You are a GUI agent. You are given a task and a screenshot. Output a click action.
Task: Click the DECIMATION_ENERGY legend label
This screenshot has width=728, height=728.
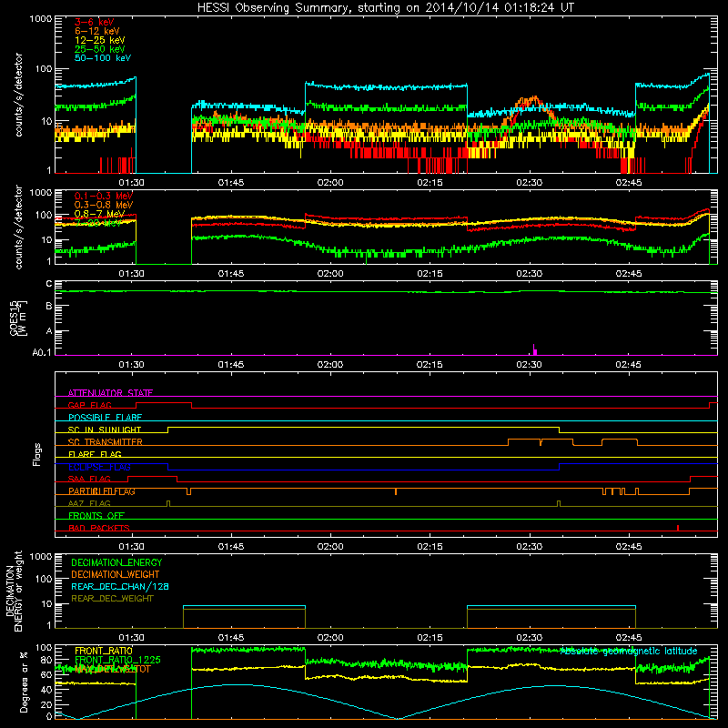pos(116,562)
